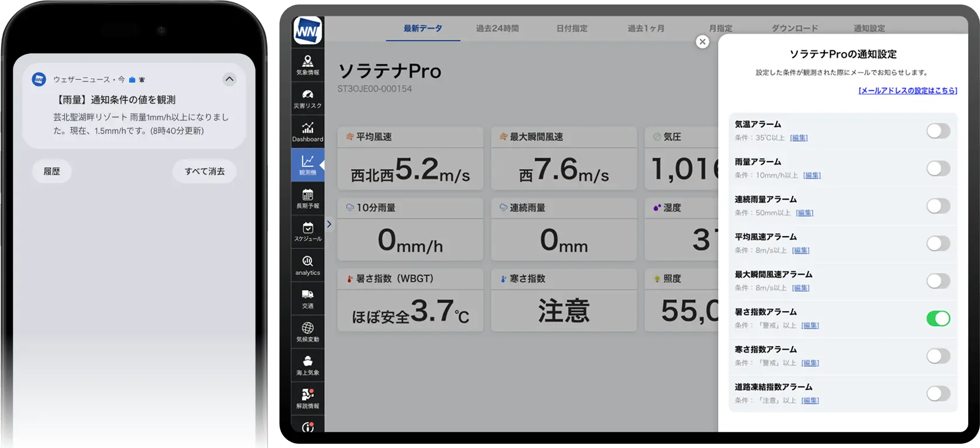980x448 pixels.
Task: Click the 寒さ指数 thermometer icon
Action: 503,279
